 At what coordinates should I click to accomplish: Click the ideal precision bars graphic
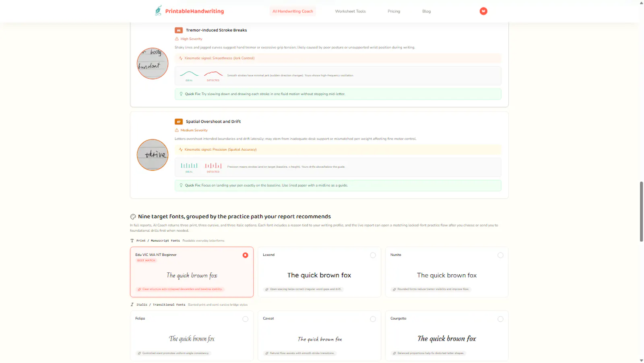pos(189,166)
